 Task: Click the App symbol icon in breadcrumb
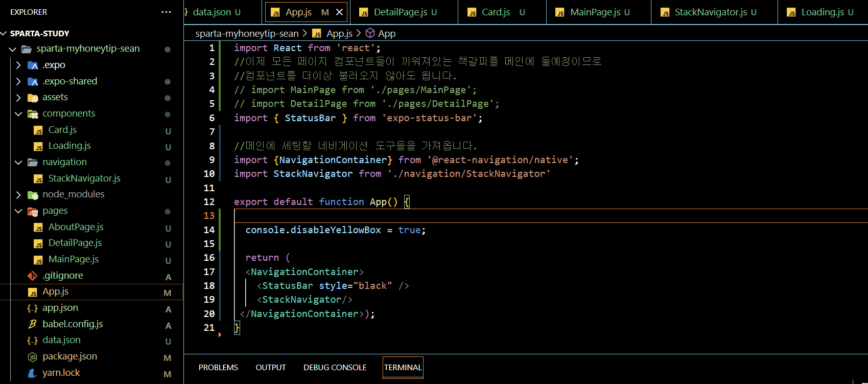pos(370,33)
